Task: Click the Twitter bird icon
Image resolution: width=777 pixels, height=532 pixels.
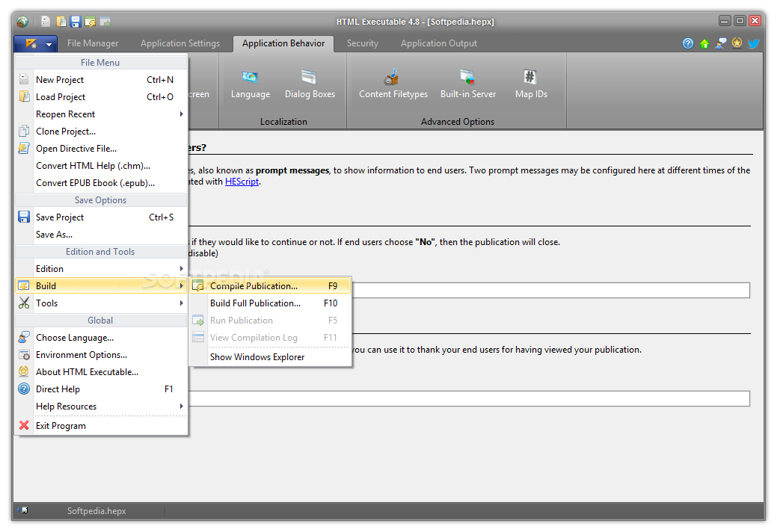Action: pyautogui.click(x=753, y=43)
